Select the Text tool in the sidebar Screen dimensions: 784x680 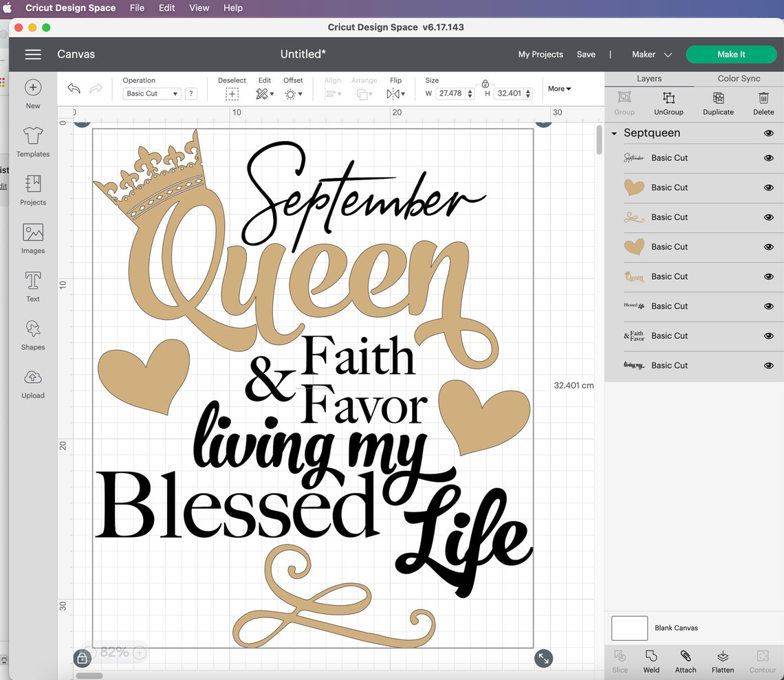[x=32, y=286]
